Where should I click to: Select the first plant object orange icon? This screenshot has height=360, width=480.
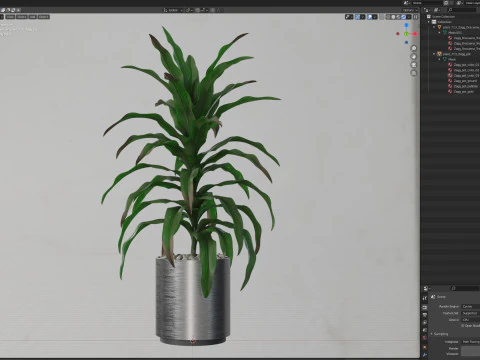pyautogui.click(x=439, y=27)
